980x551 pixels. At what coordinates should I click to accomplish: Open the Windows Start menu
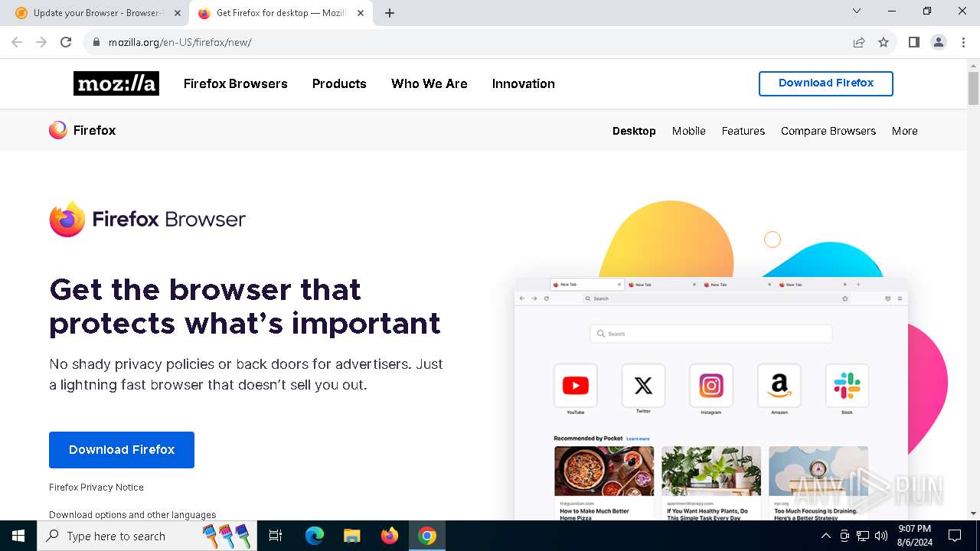pyautogui.click(x=18, y=536)
